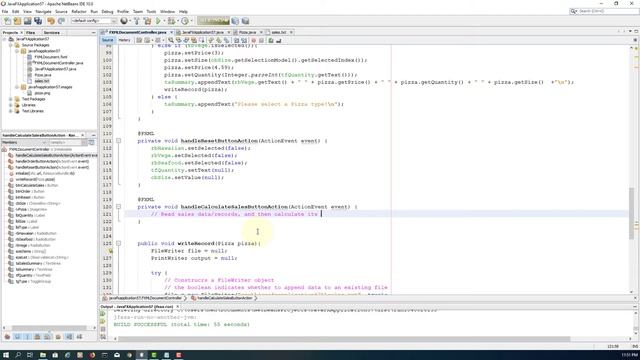Click the Comment icon in editor toolbar

(x=271, y=40)
